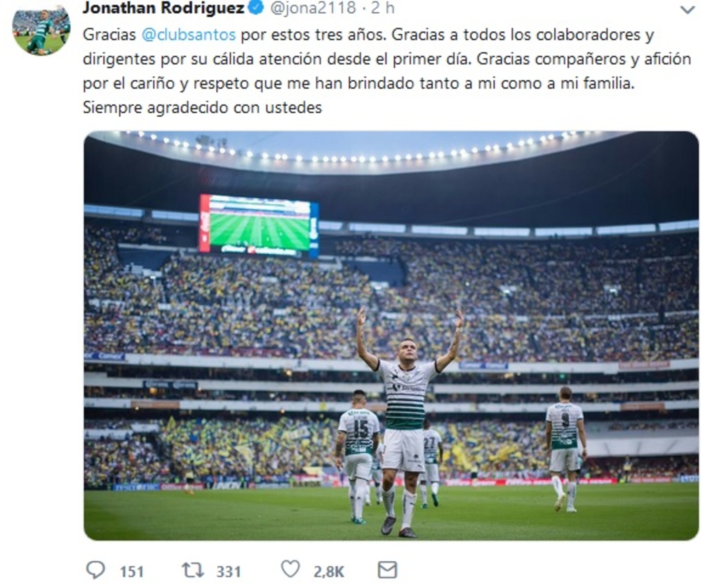Expand the tweet options chevron
Screen dimensions: 705x588
click(x=687, y=9)
